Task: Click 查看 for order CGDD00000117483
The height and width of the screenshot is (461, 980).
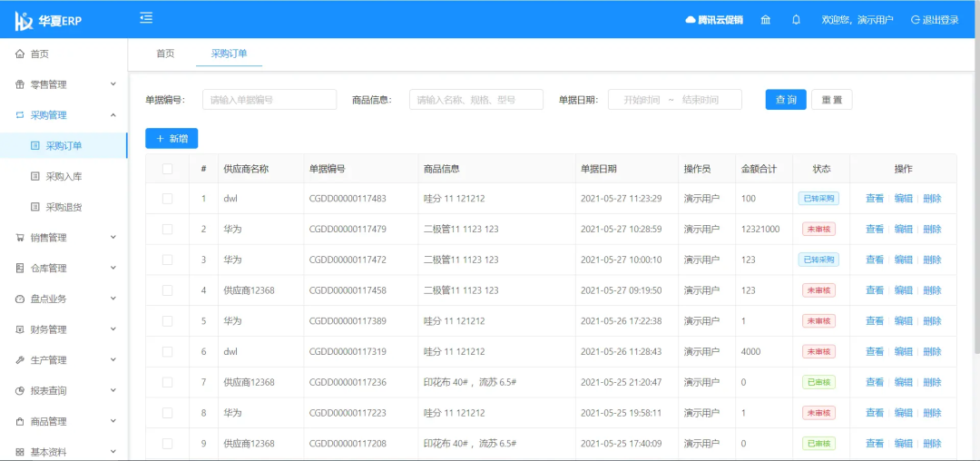Action: coord(875,199)
